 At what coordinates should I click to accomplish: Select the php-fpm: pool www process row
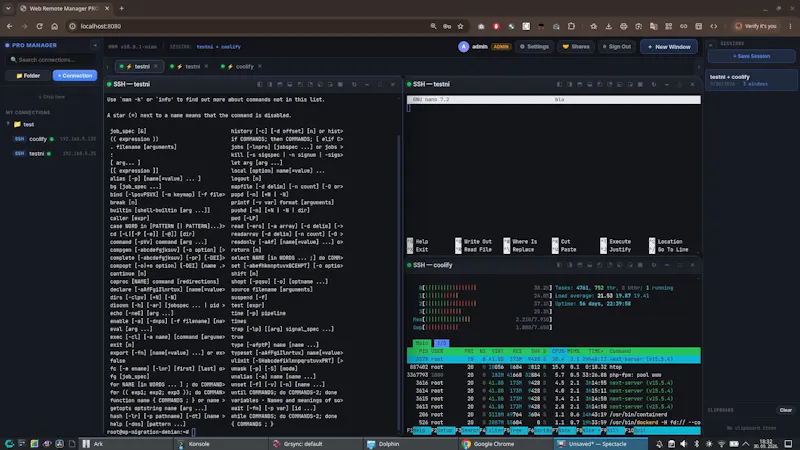pos(554,375)
